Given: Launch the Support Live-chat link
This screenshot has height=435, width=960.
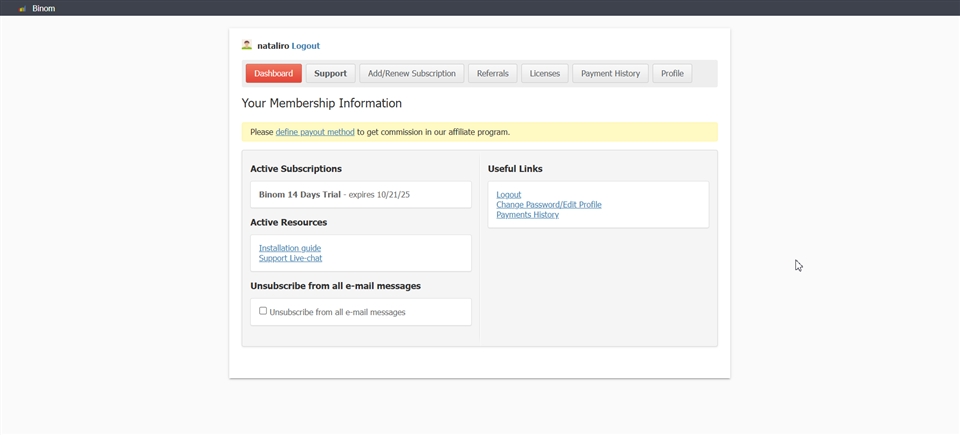Looking at the screenshot, I should [290, 258].
